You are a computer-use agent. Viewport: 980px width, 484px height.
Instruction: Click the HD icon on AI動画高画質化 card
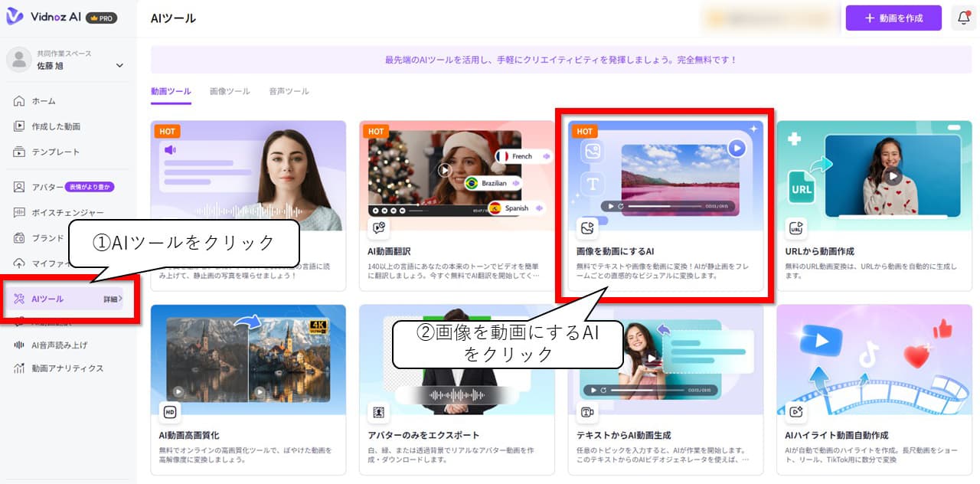(x=170, y=412)
